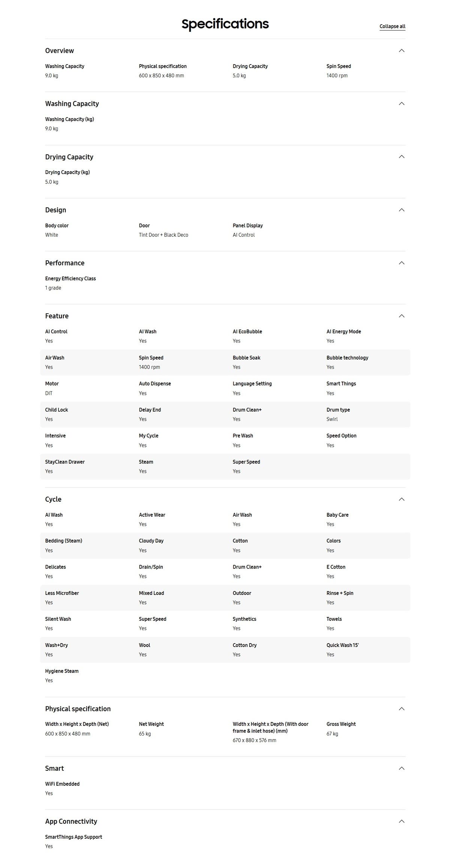The image size is (450, 868).
Task: Toggle the Performance section chevron arrow
Action: (402, 263)
